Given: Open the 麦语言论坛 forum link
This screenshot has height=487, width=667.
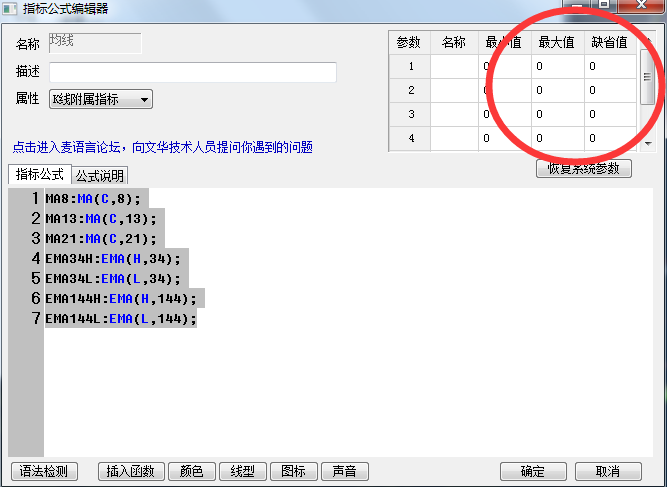Looking at the screenshot, I should [162, 147].
